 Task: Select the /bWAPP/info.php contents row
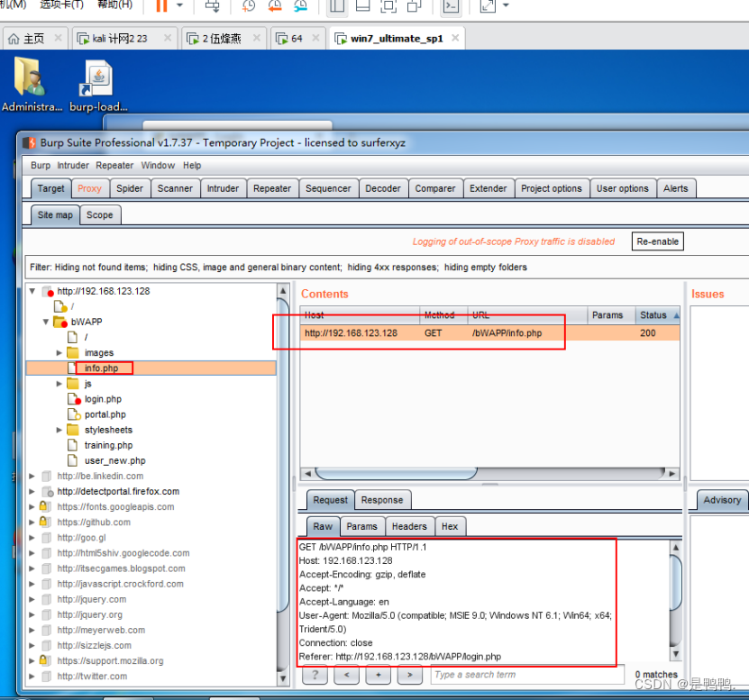coord(489,333)
